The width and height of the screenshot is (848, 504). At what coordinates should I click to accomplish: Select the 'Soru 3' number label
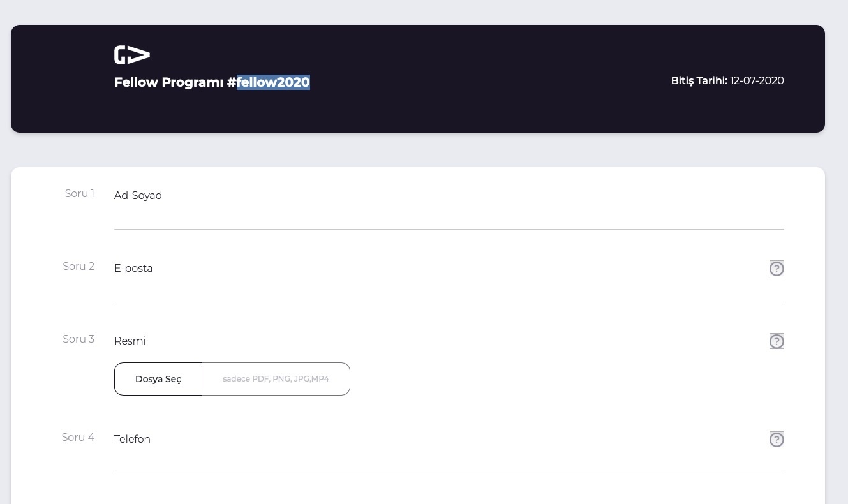click(x=78, y=339)
